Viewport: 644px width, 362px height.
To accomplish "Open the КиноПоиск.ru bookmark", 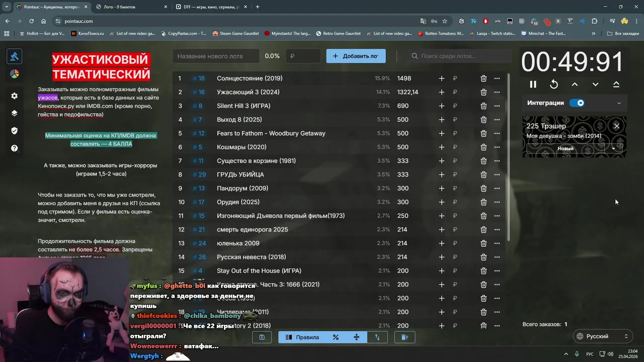I will [88, 34].
